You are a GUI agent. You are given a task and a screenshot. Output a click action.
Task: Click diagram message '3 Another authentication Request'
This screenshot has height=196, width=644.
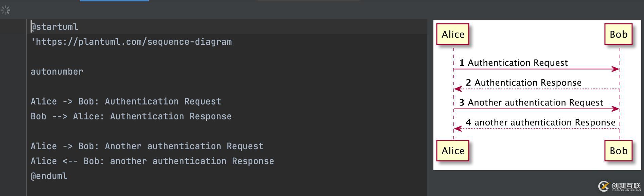[x=531, y=103]
